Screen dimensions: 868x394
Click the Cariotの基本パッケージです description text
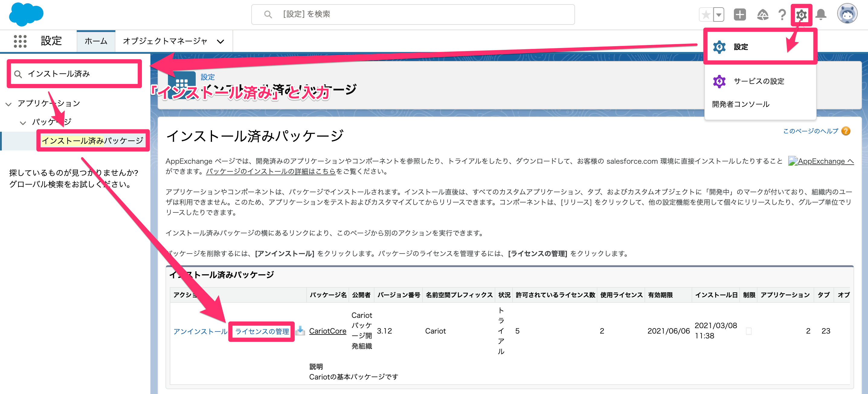(x=353, y=377)
